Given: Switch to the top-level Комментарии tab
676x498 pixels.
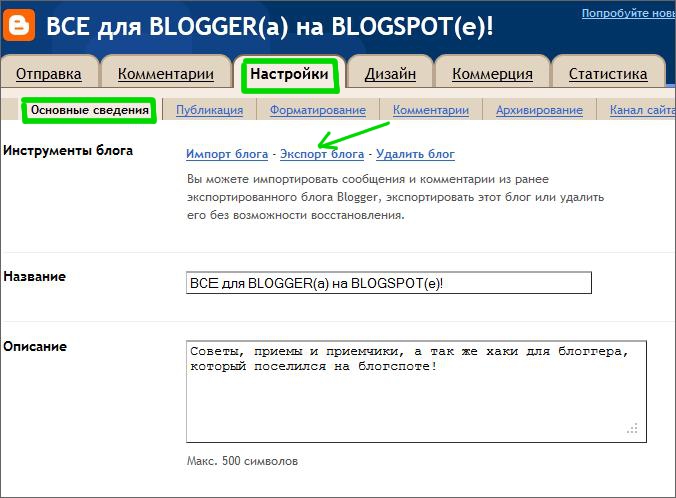Looking at the screenshot, I should pos(166,74).
